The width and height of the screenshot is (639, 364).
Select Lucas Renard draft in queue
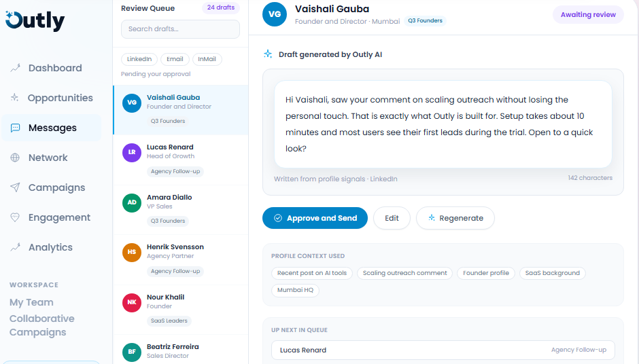(x=181, y=160)
